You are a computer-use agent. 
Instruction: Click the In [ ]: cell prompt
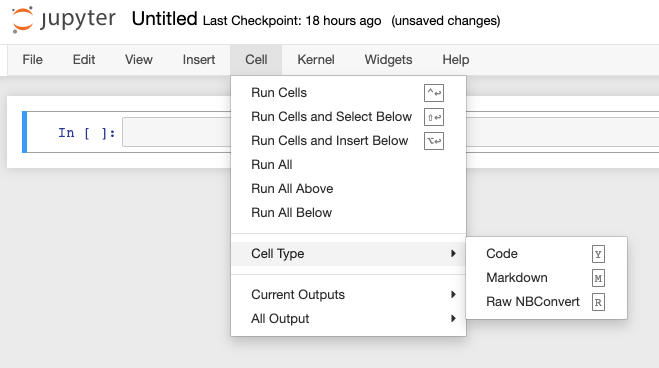click(x=87, y=133)
